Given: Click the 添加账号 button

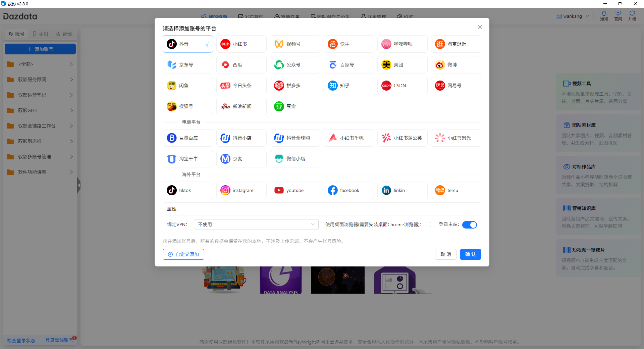Looking at the screenshot, I should (40, 49).
